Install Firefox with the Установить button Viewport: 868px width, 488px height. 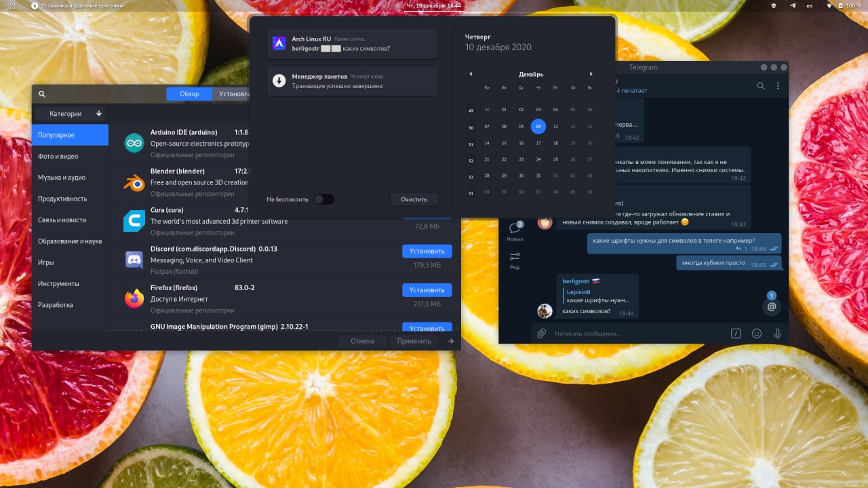[x=427, y=290]
